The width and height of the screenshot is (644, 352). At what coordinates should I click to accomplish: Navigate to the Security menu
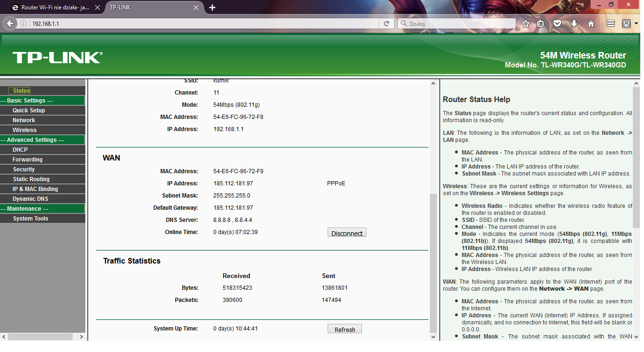click(24, 169)
